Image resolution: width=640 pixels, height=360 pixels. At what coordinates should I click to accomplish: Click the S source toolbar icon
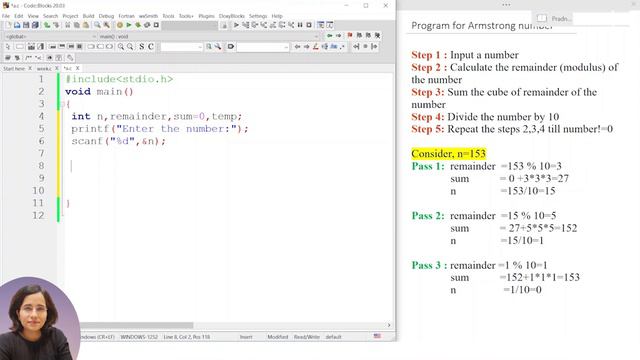click(142, 47)
